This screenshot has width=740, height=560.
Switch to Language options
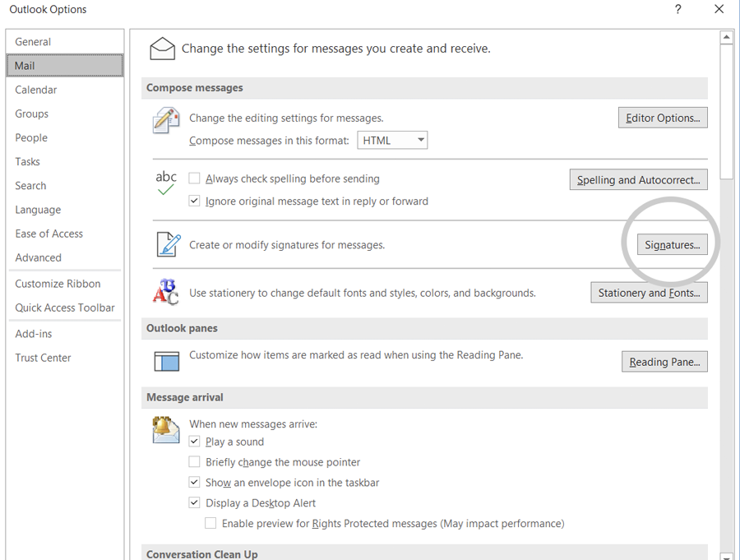(65, 210)
